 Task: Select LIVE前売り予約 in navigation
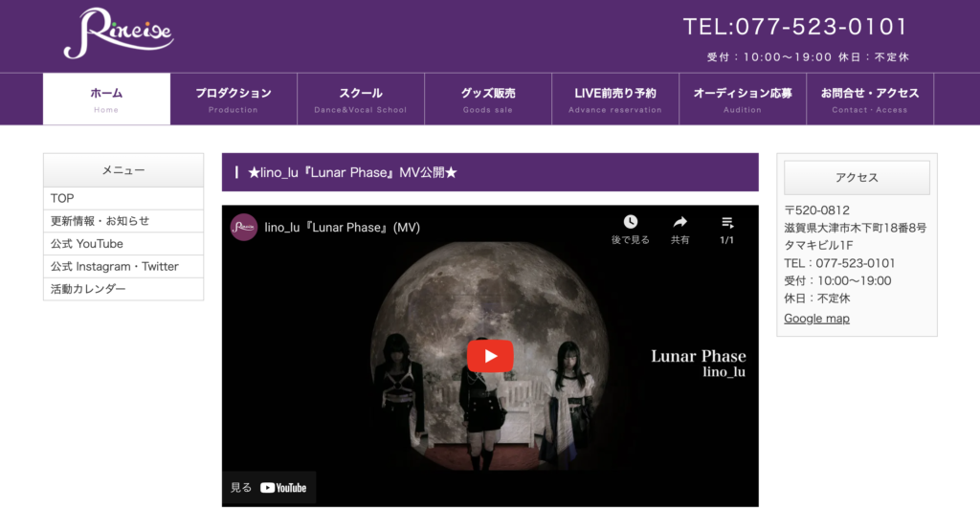615,100
